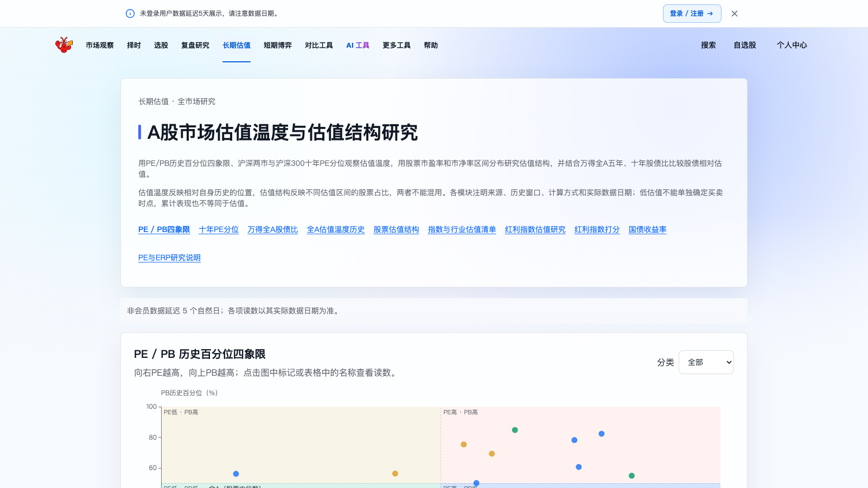Screen dimensions: 868x488
Task: Jump to the PE / PB四象限 section
Action: click(x=164, y=229)
